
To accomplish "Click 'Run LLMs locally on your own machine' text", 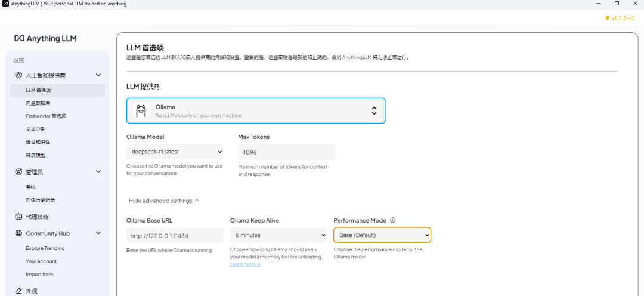I will coord(199,115).
